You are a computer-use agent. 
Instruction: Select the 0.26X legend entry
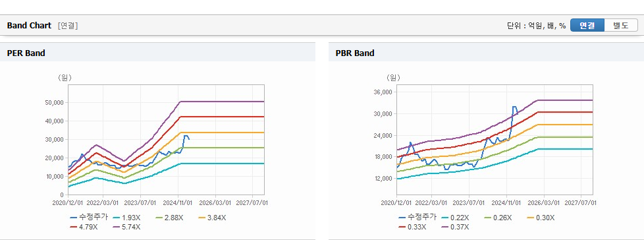[498, 218]
